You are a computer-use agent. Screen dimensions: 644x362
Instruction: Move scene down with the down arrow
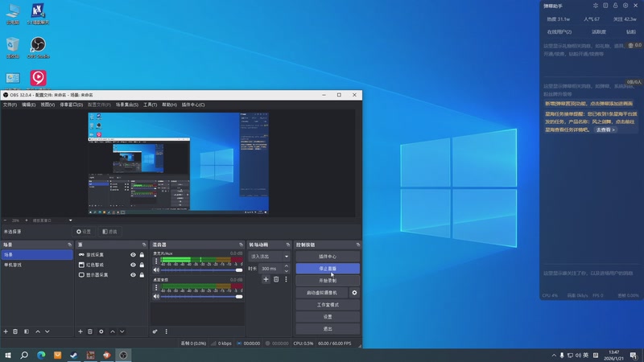[x=47, y=331]
